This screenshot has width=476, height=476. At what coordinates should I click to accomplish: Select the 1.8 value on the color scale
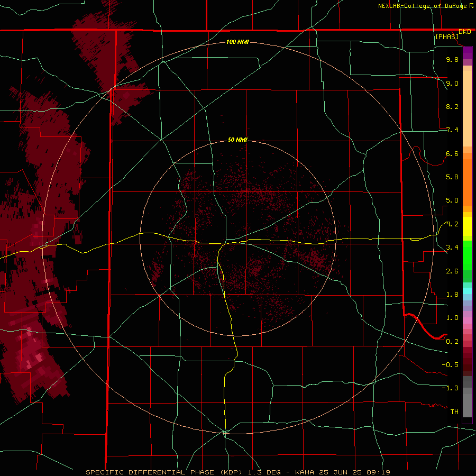452,295
